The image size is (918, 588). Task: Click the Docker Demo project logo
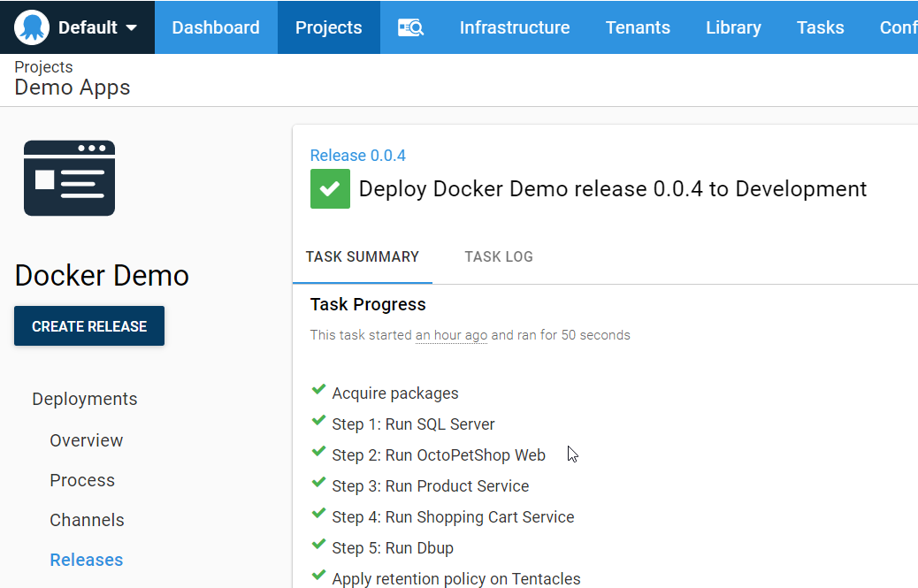pos(69,178)
